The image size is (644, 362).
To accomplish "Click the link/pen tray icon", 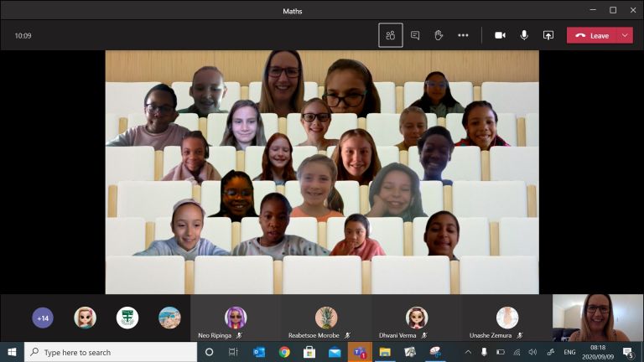I will coord(550,352).
